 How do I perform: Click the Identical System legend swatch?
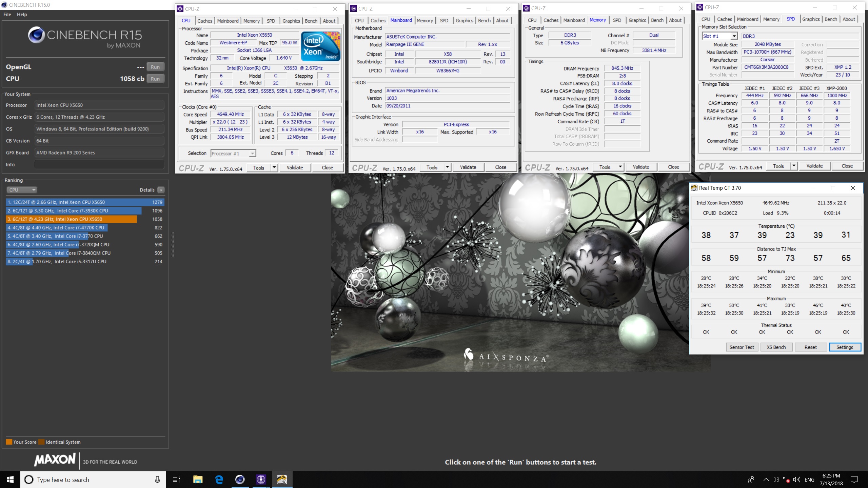41,442
